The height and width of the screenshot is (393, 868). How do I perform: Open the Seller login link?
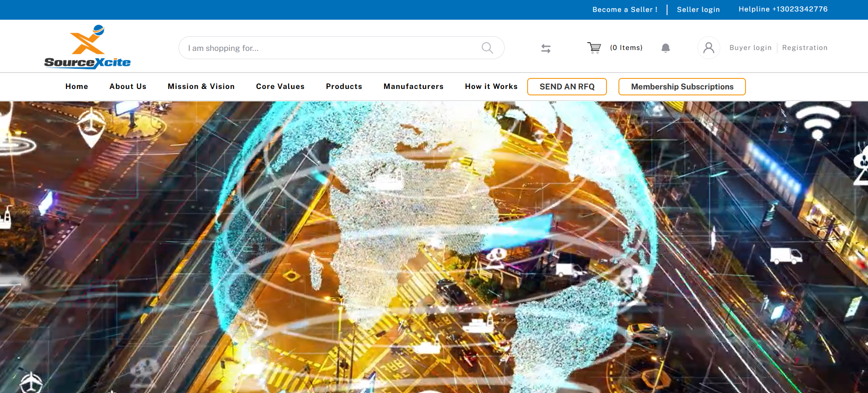pos(698,10)
